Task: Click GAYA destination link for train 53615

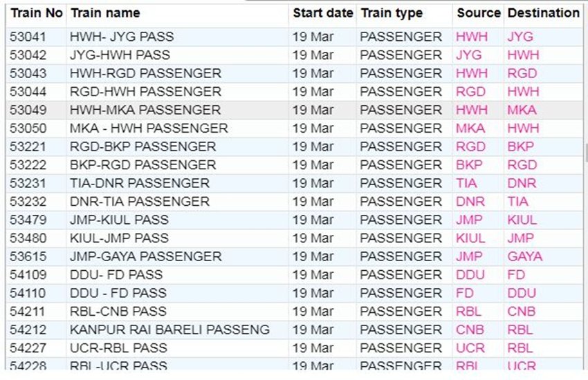Action: pos(524,256)
